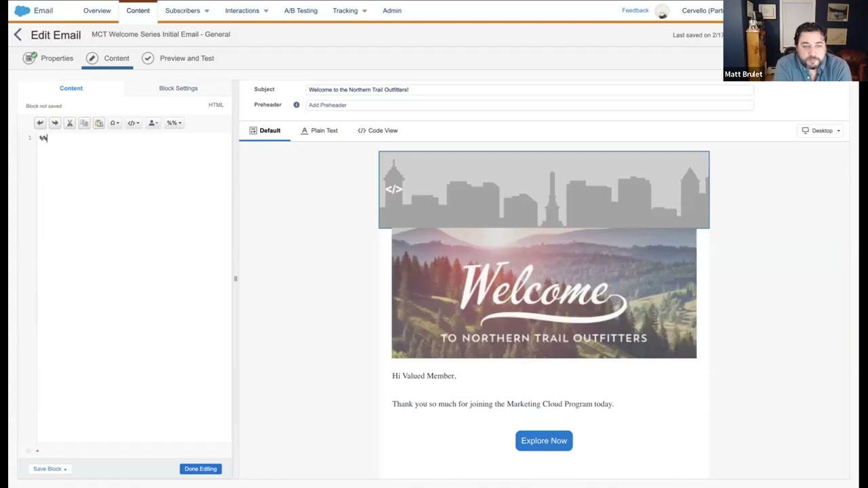This screenshot has width=868, height=488.
Task: Select the gray skyline header block
Action: tap(544, 190)
